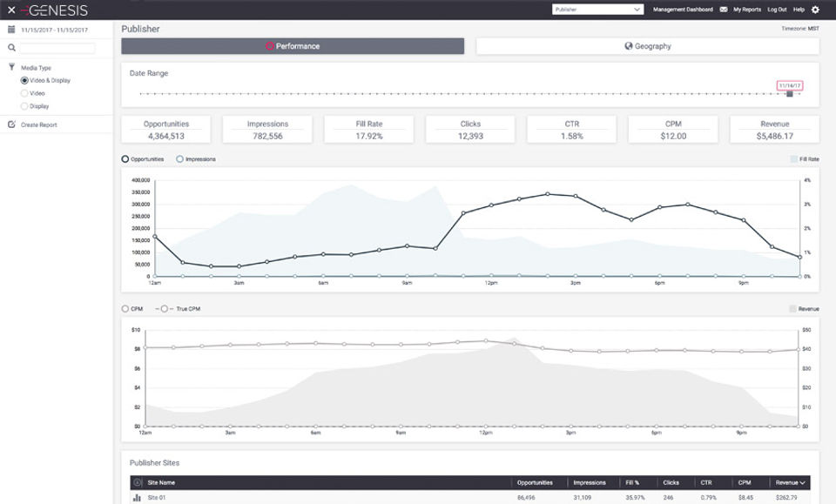Sort by the Revenue column arrow
This screenshot has width=836, height=504.
[x=802, y=483]
